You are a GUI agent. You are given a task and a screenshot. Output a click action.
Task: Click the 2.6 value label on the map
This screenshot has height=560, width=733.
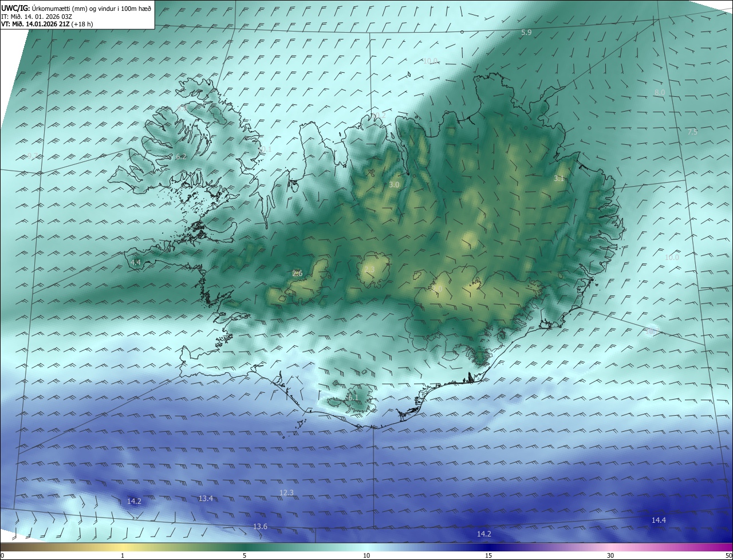click(x=297, y=273)
